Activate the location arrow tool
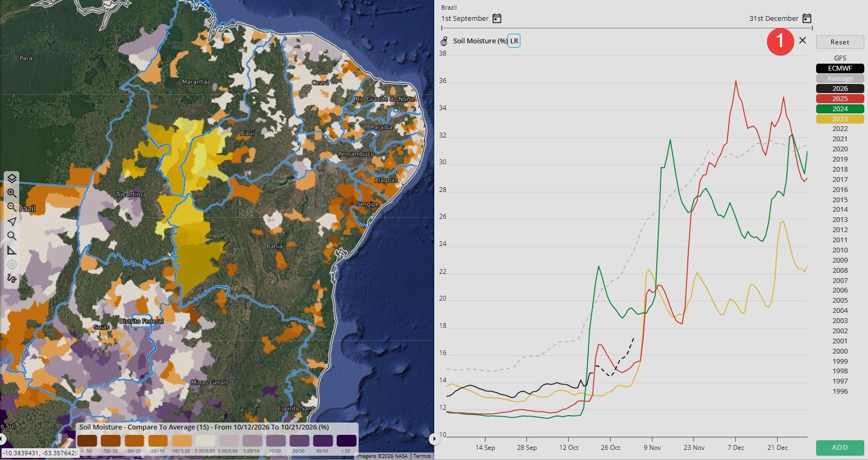This screenshot has height=460, width=868. (x=12, y=221)
